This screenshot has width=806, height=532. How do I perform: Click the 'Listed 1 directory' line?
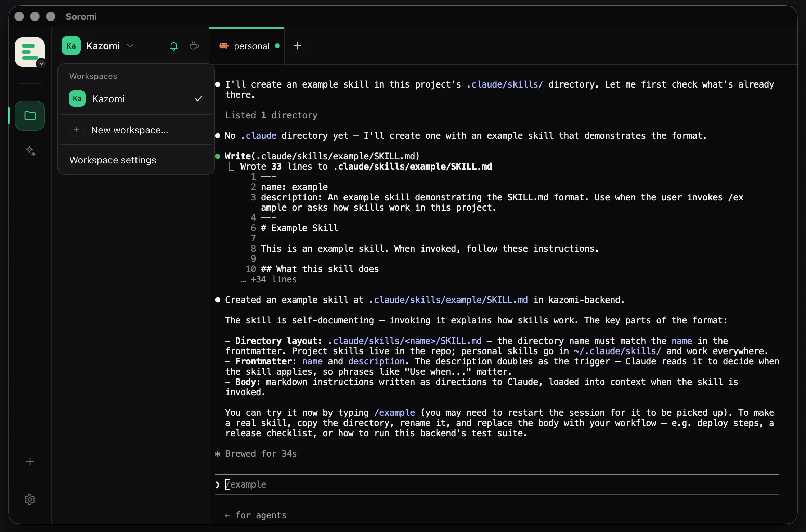(x=271, y=115)
